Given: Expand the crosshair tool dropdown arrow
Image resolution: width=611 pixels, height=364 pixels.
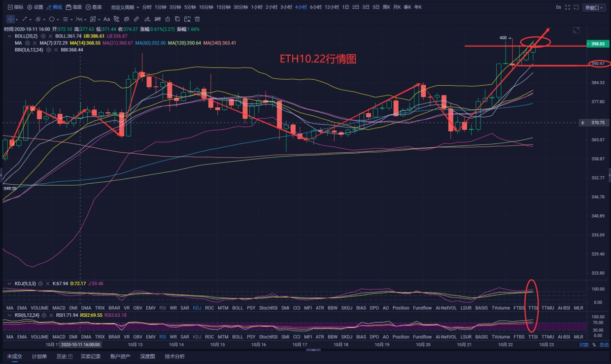Looking at the screenshot, I should (17, 20).
